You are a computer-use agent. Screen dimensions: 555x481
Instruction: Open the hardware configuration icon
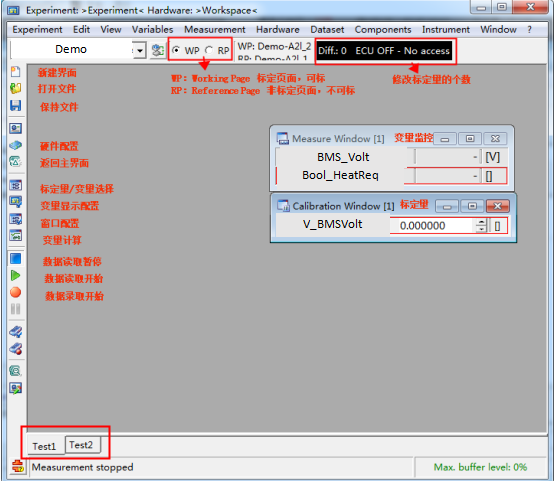(15, 145)
